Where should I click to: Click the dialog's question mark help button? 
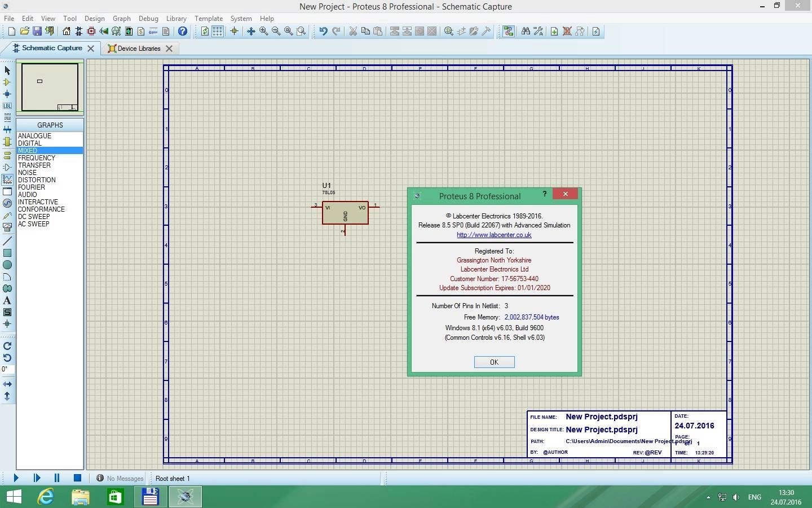pos(544,194)
